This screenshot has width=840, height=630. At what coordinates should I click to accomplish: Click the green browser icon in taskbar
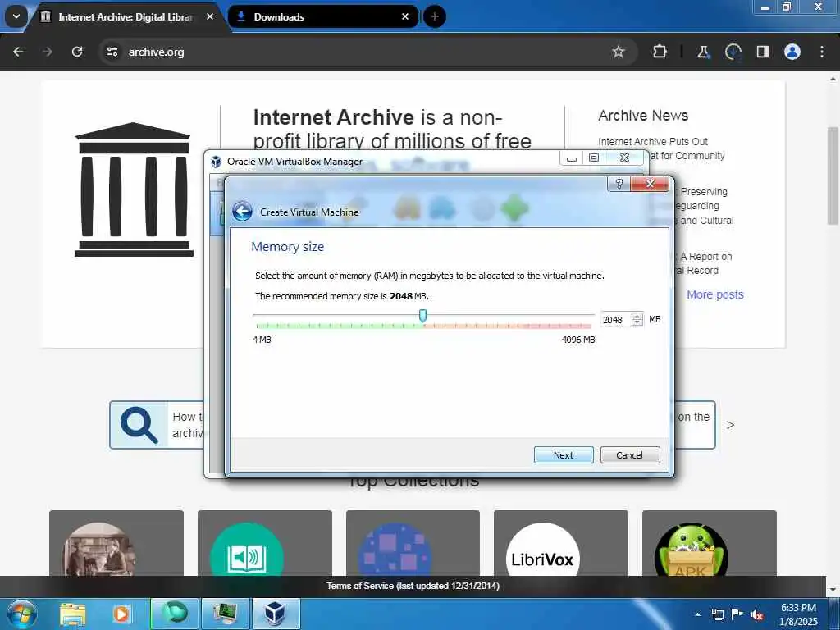pos(175,614)
